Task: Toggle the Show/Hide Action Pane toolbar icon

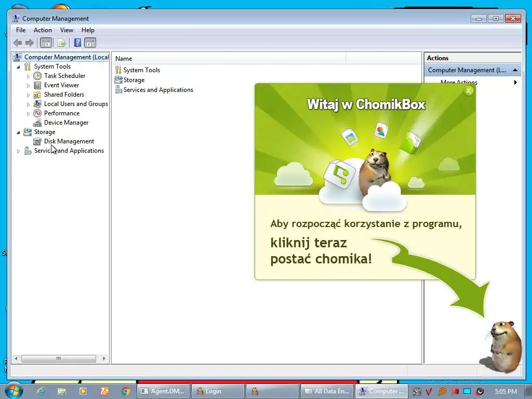Action: (x=90, y=43)
